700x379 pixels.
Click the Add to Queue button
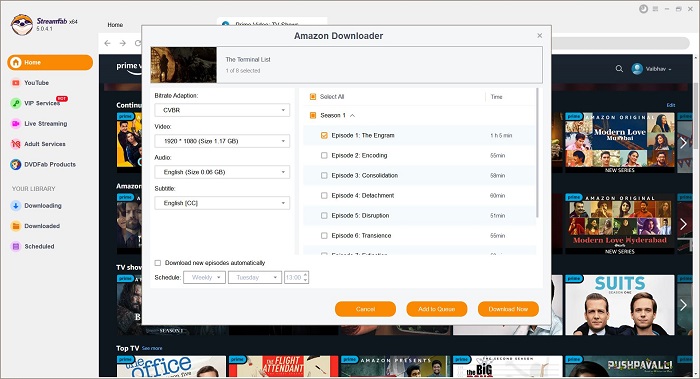click(437, 309)
